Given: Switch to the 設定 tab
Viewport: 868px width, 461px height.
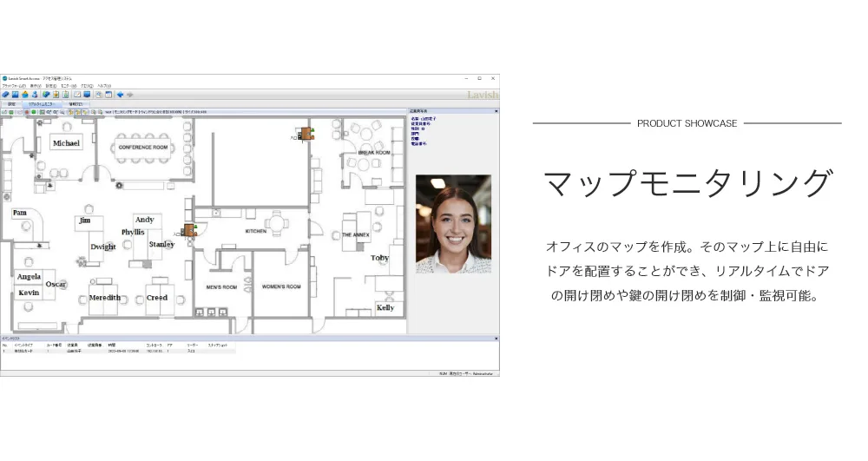Looking at the screenshot, I should click(11, 103).
